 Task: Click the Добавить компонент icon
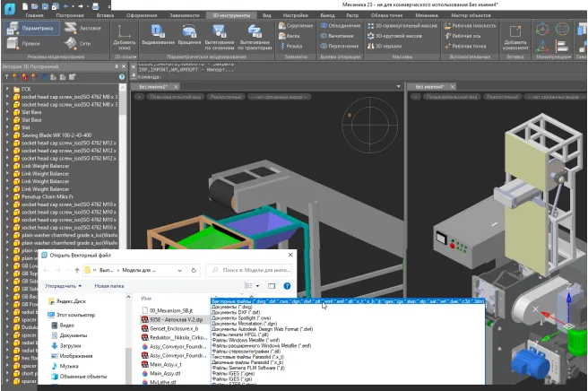tap(514, 32)
